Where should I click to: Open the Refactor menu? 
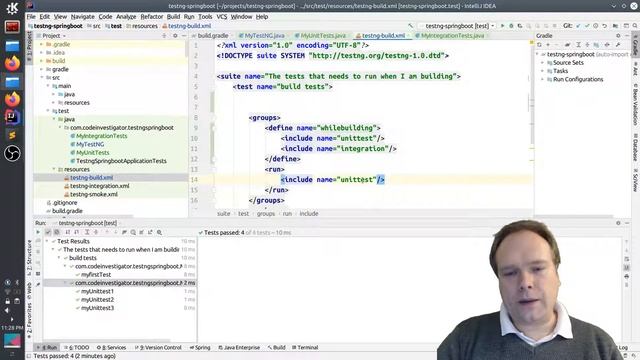click(151, 17)
